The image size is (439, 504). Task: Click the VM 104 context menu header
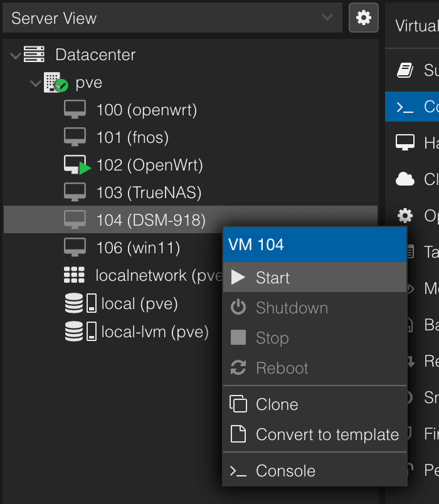(x=314, y=244)
